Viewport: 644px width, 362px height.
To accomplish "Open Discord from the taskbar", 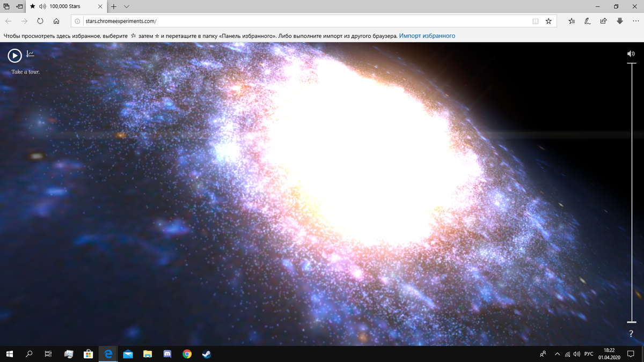I will coord(167,354).
